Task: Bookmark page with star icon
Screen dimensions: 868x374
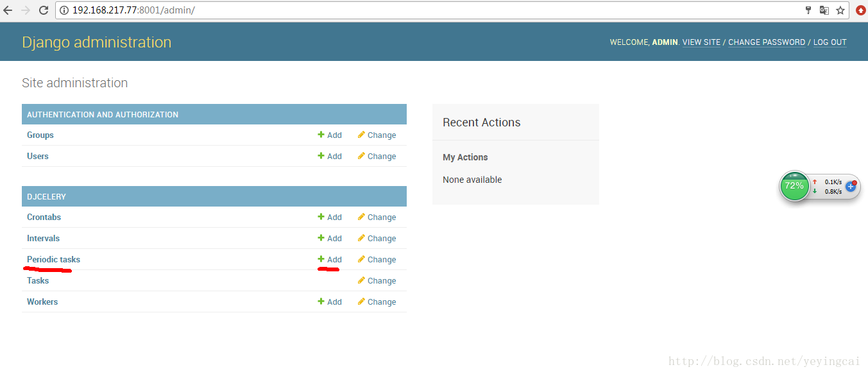Action: [840, 10]
